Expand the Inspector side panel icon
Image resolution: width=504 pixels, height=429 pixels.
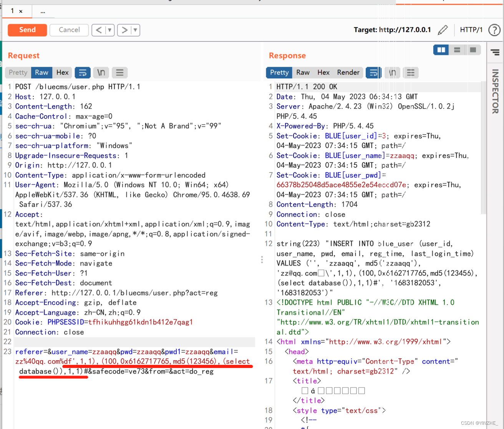[495, 53]
